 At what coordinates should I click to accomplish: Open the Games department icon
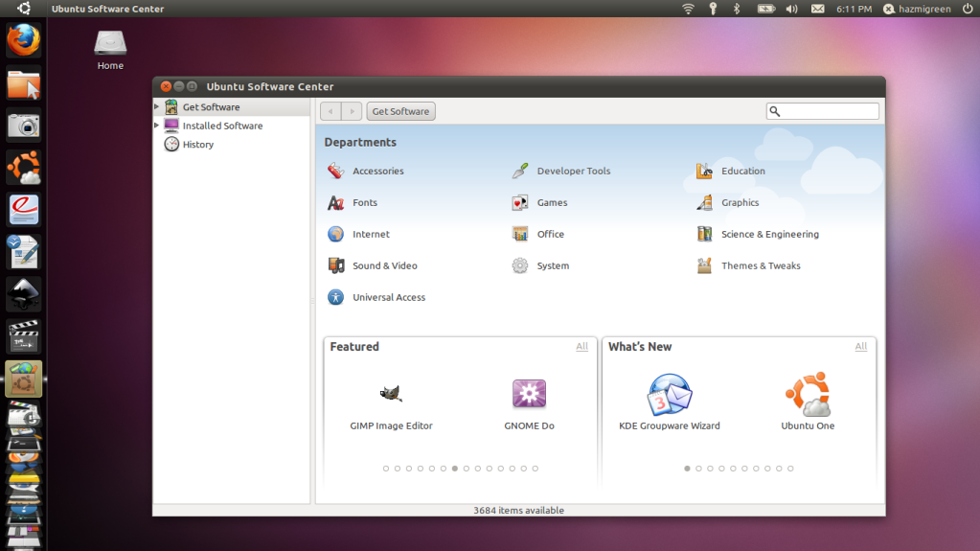click(x=520, y=202)
